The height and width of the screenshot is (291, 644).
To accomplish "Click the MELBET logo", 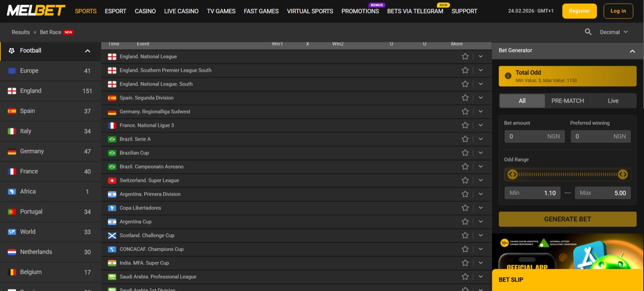I will [x=36, y=11].
